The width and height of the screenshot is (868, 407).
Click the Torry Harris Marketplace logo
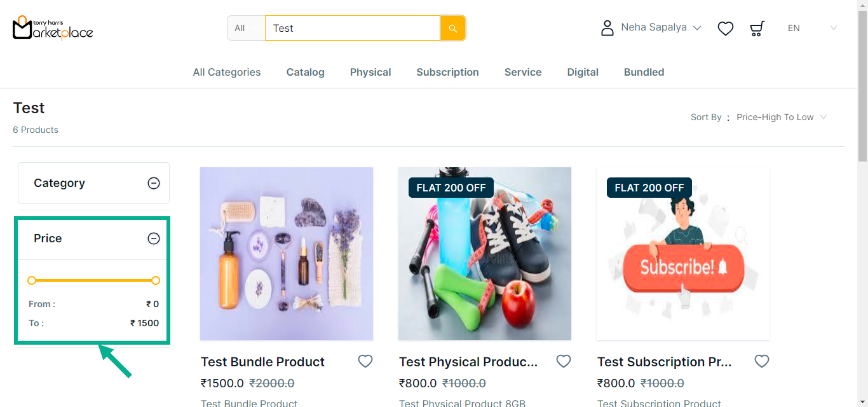coord(53,28)
